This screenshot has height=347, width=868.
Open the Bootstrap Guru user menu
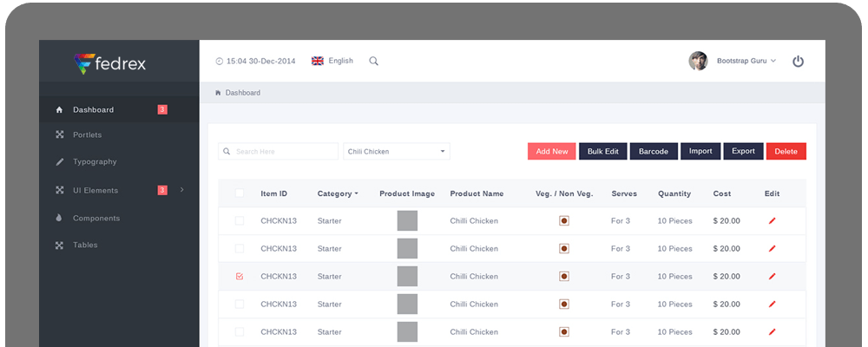pyautogui.click(x=746, y=61)
